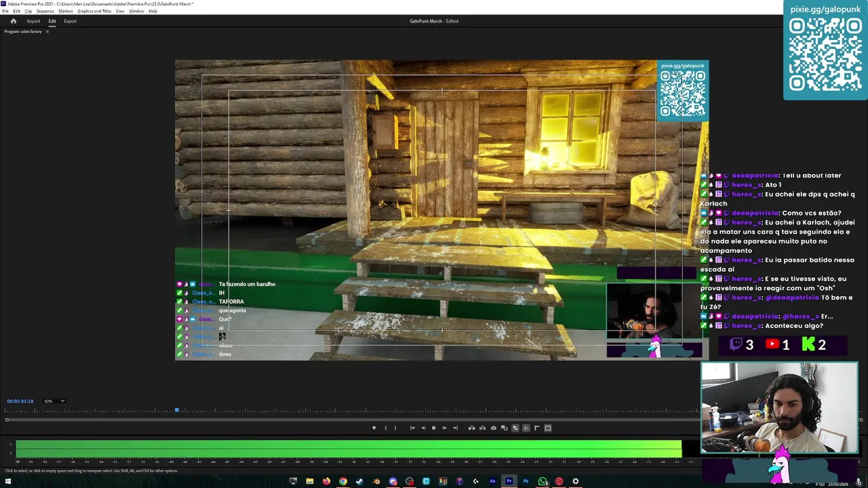Open the Help menu

[153, 11]
